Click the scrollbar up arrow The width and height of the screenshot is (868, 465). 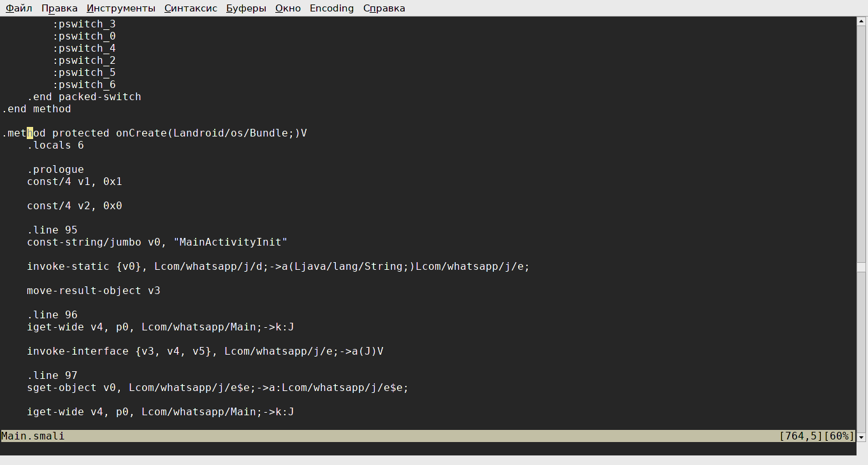(x=861, y=22)
